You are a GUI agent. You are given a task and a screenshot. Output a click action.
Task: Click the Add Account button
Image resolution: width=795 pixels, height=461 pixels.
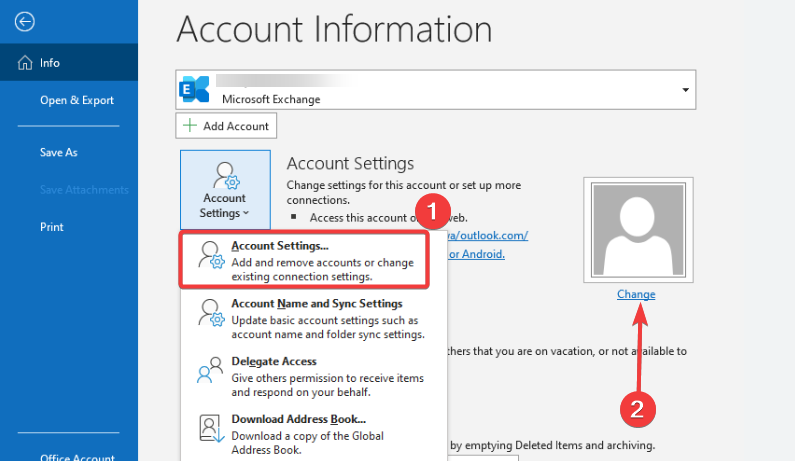coord(226,126)
